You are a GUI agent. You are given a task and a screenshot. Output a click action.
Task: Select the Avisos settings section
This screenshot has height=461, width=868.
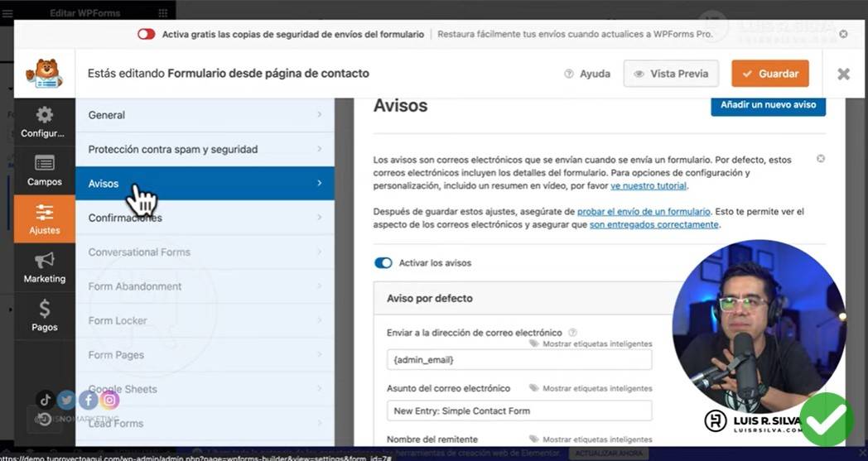pos(205,183)
